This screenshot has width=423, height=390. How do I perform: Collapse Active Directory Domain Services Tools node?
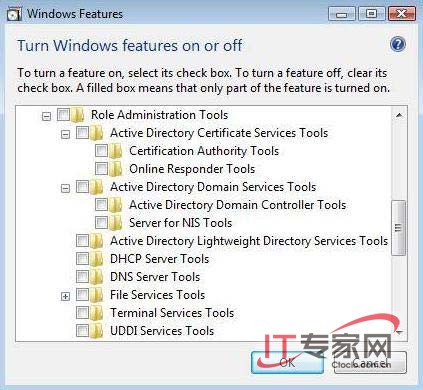pos(66,188)
